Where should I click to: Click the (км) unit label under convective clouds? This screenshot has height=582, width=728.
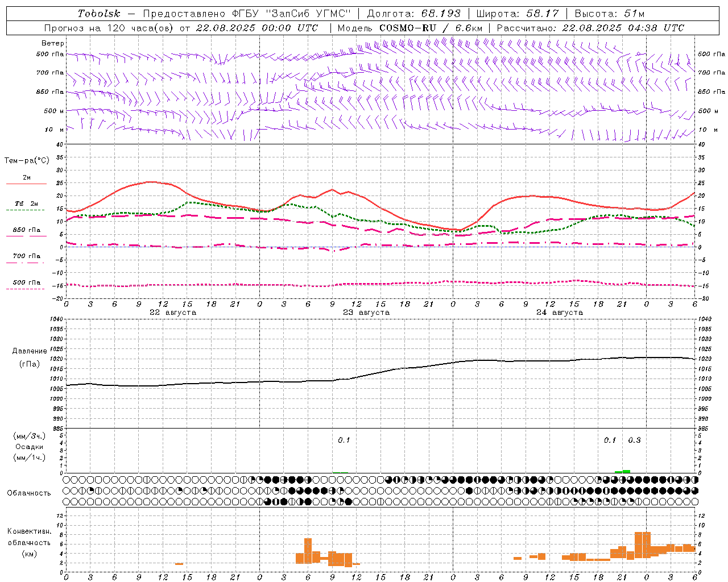[30, 554]
